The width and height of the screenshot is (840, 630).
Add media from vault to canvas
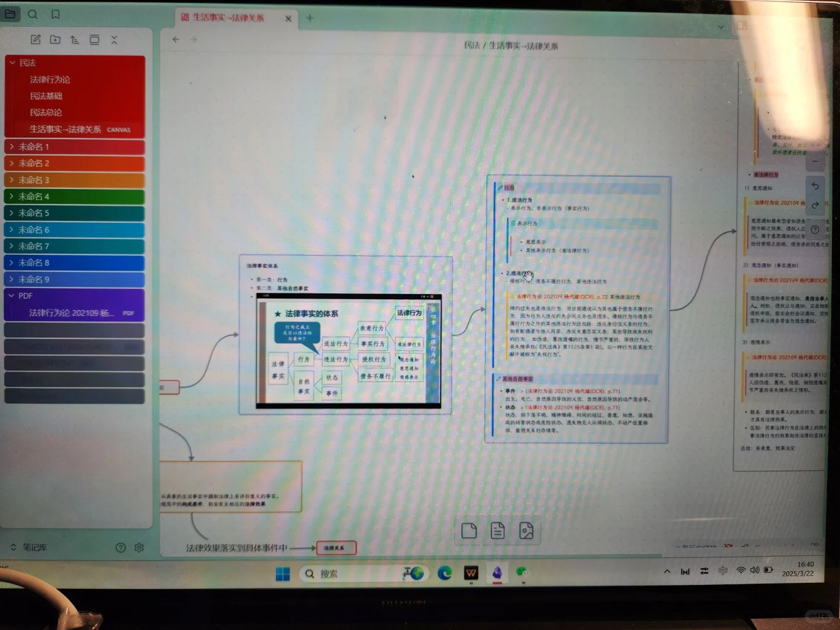526,531
